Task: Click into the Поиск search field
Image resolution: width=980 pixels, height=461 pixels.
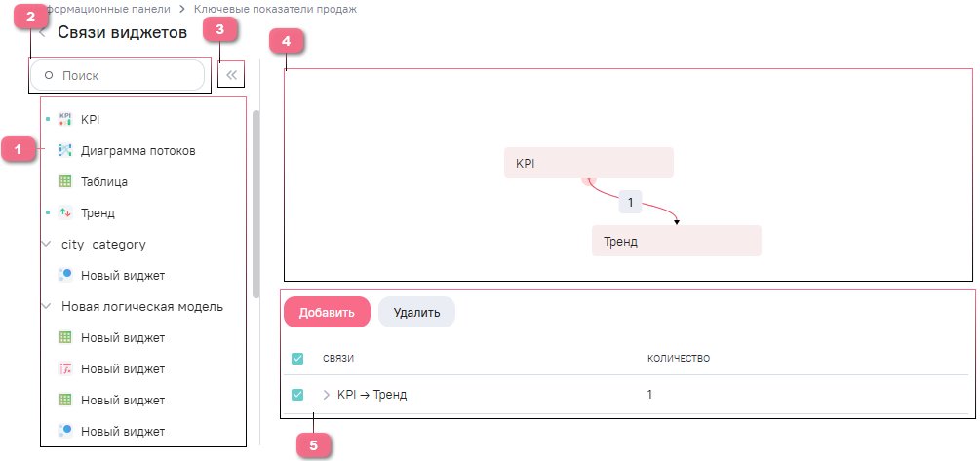Action: point(127,75)
